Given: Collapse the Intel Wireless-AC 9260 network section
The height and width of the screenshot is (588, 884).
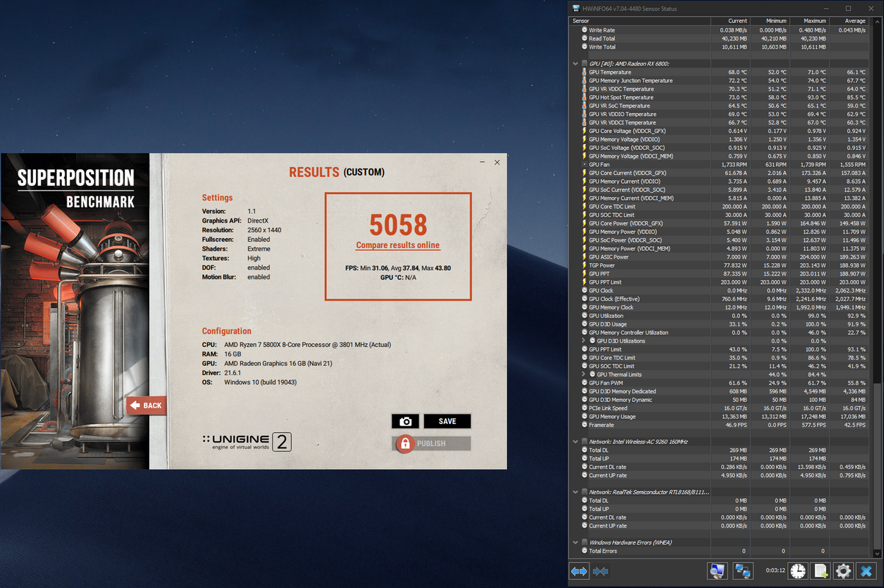Looking at the screenshot, I should (575, 442).
